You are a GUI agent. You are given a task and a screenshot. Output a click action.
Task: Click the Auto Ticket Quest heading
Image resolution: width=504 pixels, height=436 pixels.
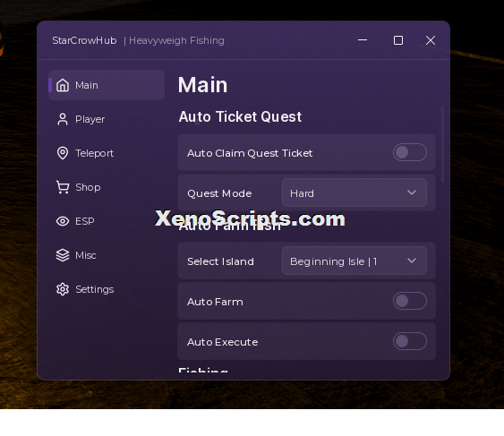tap(240, 116)
